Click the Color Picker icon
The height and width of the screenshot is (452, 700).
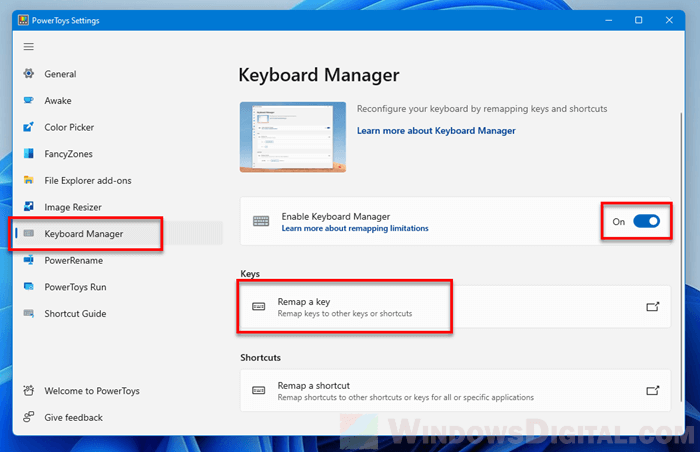tap(29, 127)
